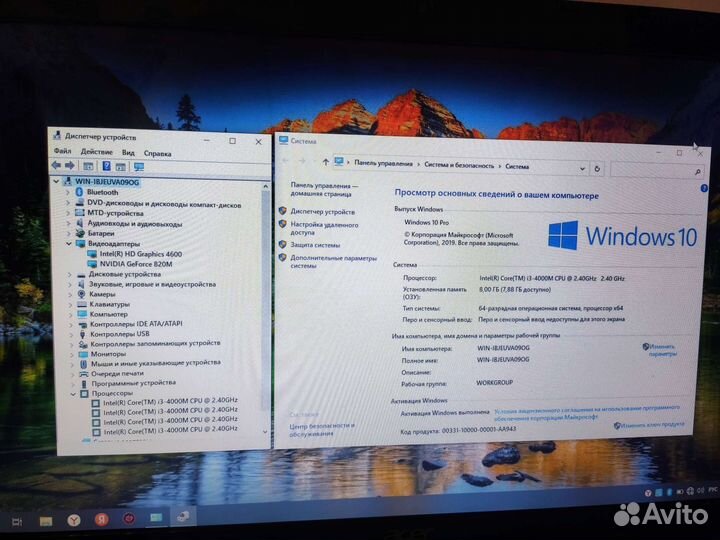Open Настройка удаленного доступа
This screenshot has width=720, height=540.
324,229
